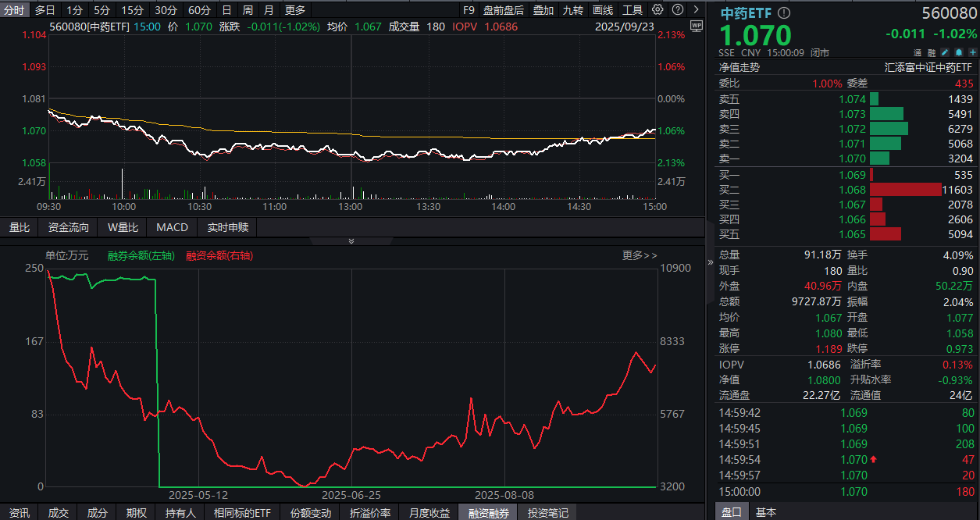Click the 融资余额(右轴) red legend
This screenshot has height=520, width=980.
[219, 255]
